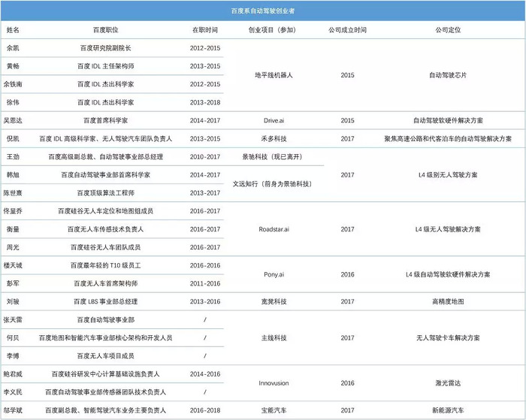Select the company cell '宝能汽车'
526x420 pixels.
(x=274, y=410)
